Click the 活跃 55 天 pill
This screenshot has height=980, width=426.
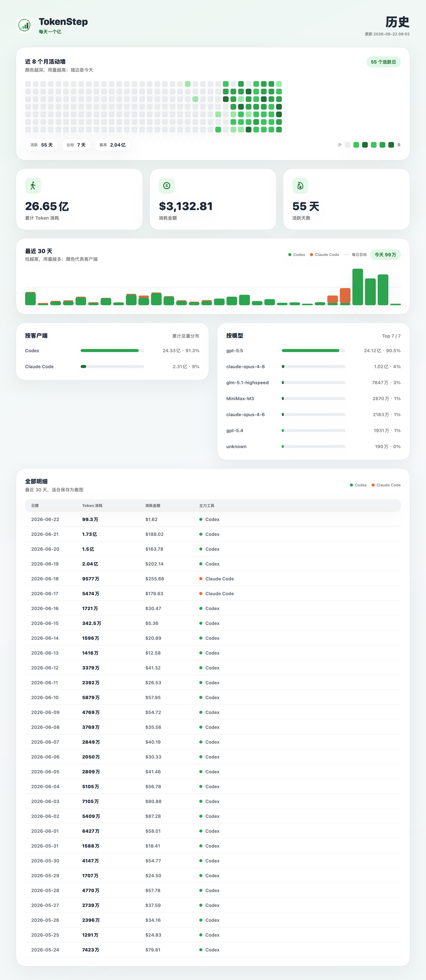[x=41, y=145]
